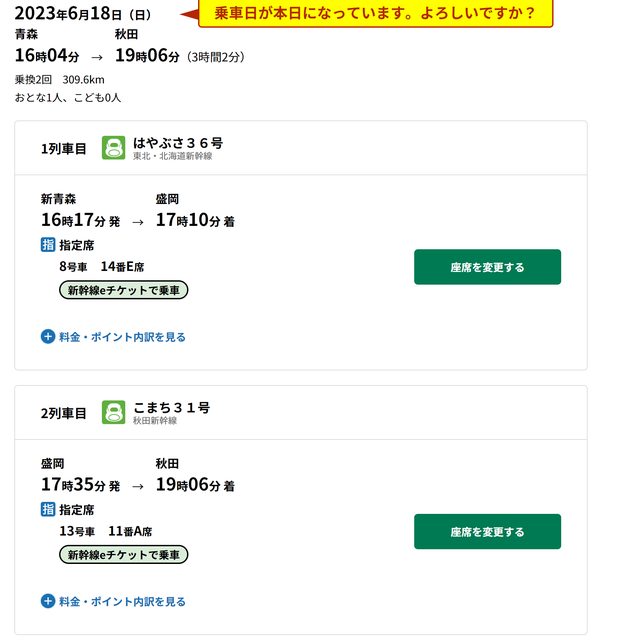Screen dimensions: 632x640
Task: Click the arrow between 16時04分 and 19時06分
Action: pos(97,57)
